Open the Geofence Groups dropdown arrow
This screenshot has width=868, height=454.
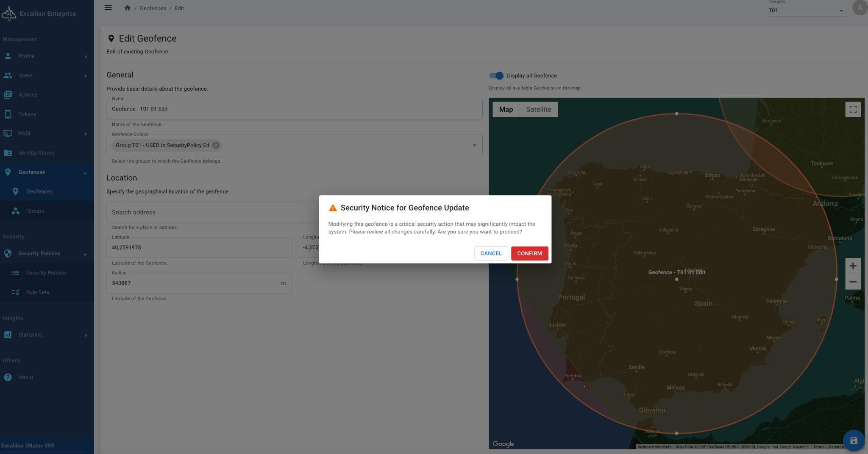[x=474, y=145]
